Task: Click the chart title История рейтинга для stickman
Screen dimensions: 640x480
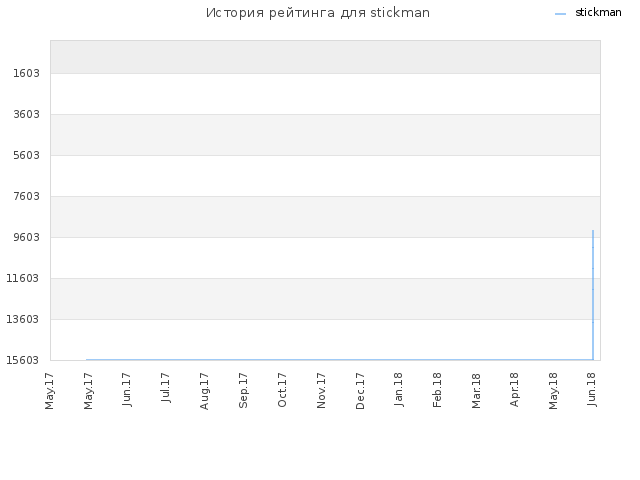Action: click(x=318, y=13)
